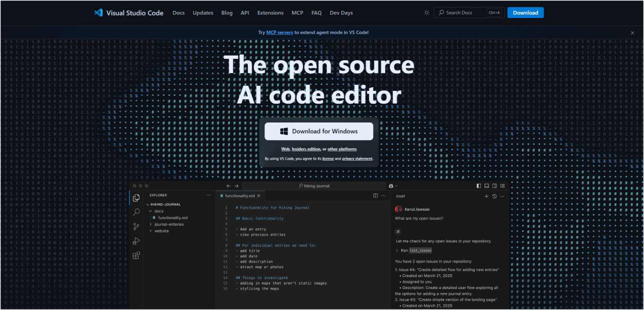644x310 pixels.
Task: Open the Run and Debug view
Action: (x=136, y=241)
